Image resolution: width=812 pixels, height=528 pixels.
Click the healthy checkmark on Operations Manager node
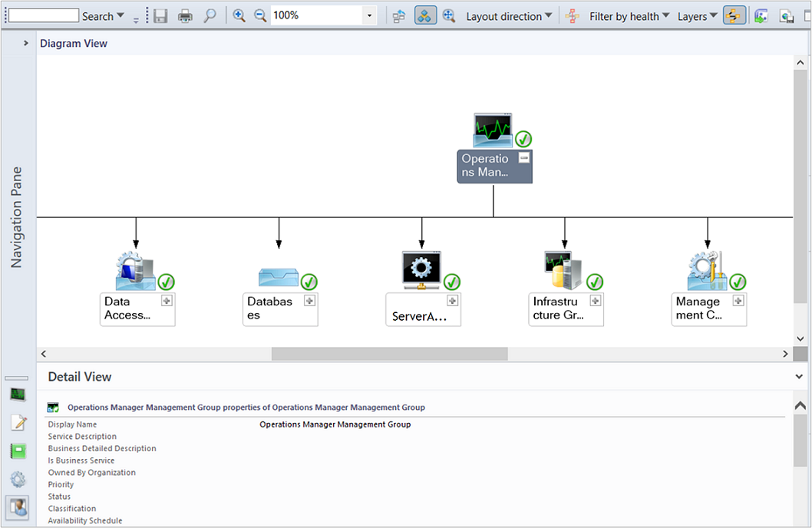click(523, 139)
